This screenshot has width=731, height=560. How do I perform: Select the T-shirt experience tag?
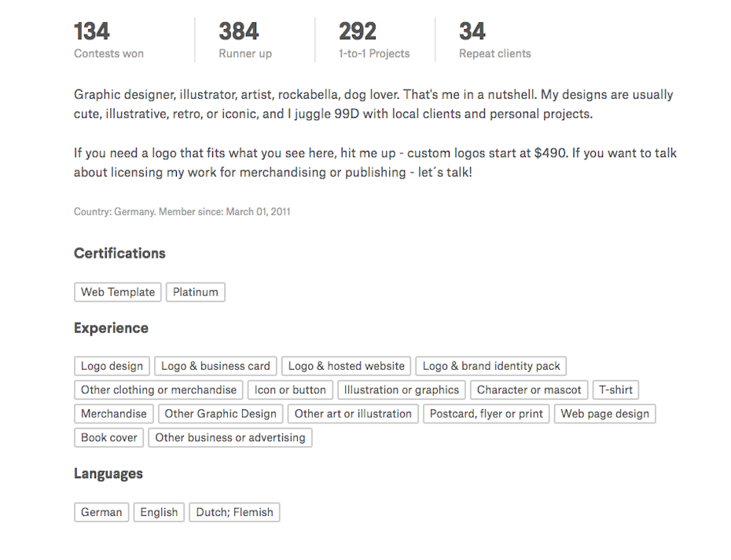click(x=615, y=390)
